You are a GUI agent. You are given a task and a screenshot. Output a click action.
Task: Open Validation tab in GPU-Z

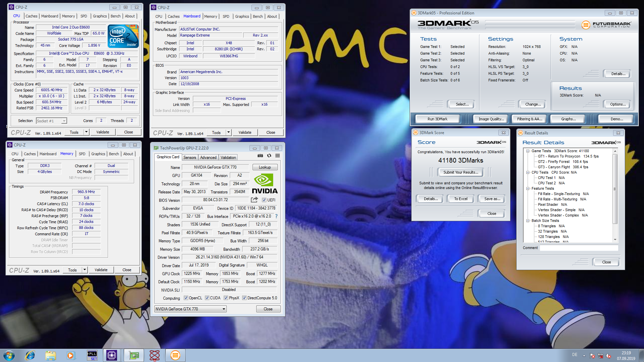pos(228,158)
